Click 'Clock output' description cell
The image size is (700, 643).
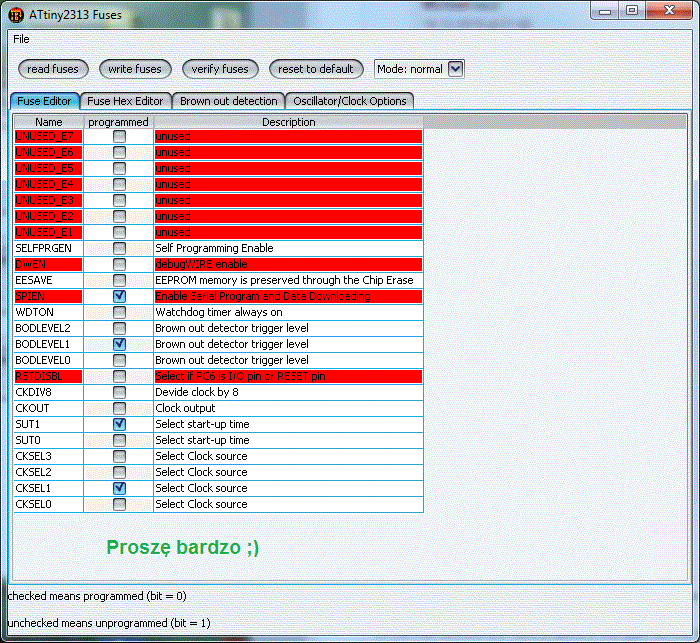[x=288, y=408]
